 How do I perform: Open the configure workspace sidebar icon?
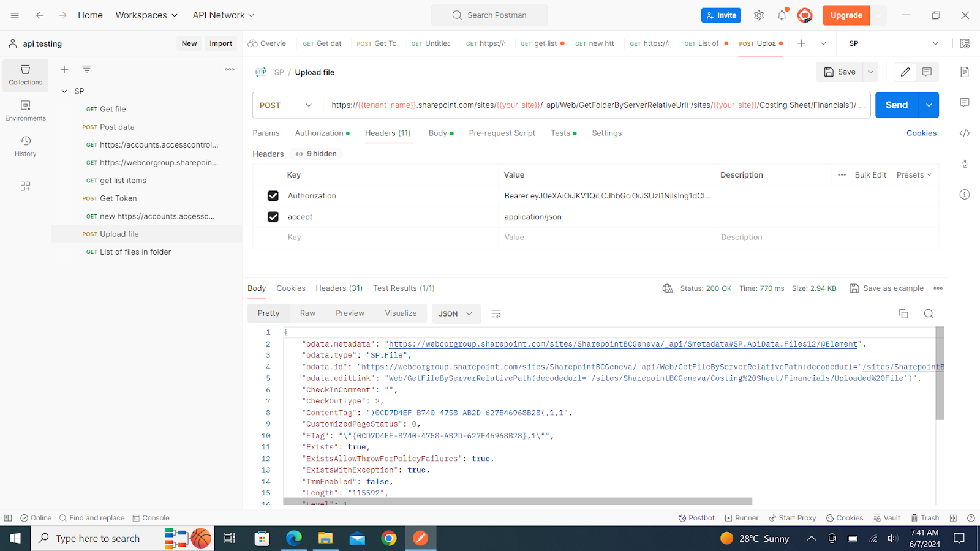(26, 186)
